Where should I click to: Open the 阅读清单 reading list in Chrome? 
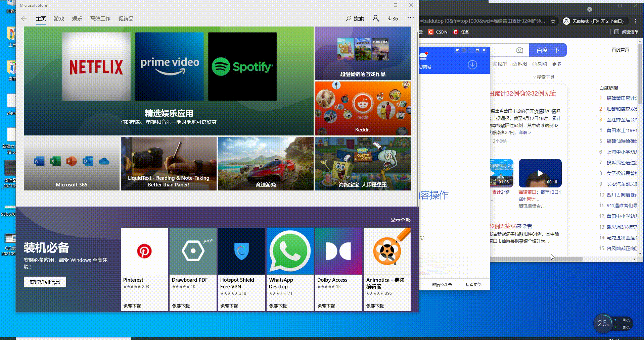click(x=626, y=32)
